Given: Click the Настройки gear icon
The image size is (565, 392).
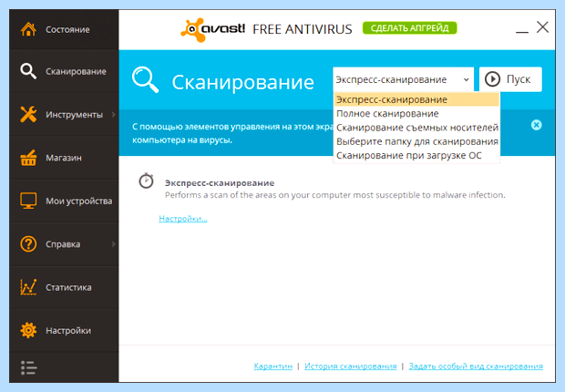Looking at the screenshot, I should [x=28, y=330].
